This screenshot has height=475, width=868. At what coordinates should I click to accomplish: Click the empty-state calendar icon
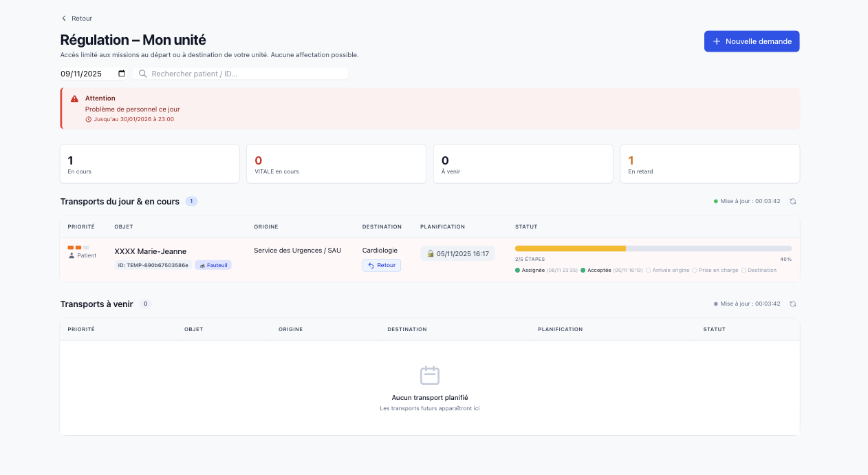click(430, 375)
